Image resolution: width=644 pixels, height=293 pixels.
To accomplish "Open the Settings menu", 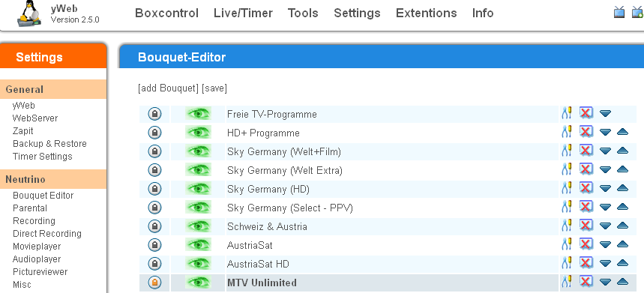I will point(357,13).
